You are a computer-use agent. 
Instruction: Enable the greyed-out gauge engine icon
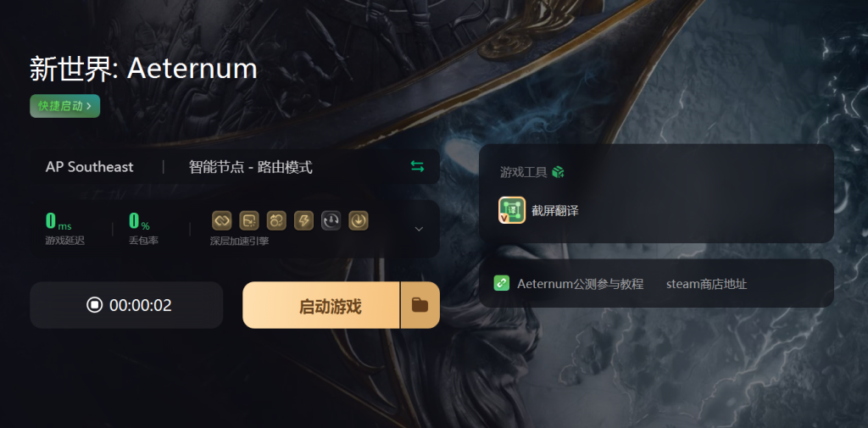click(x=331, y=220)
